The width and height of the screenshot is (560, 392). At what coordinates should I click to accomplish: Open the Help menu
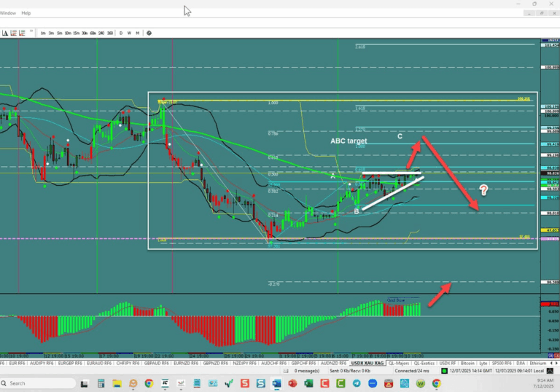26,13
